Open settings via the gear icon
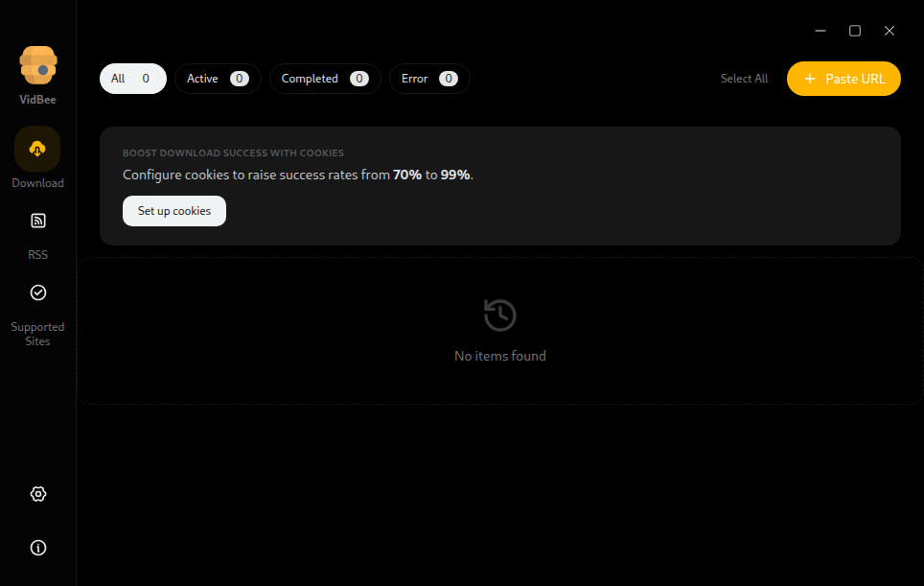 click(x=38, y=494)
